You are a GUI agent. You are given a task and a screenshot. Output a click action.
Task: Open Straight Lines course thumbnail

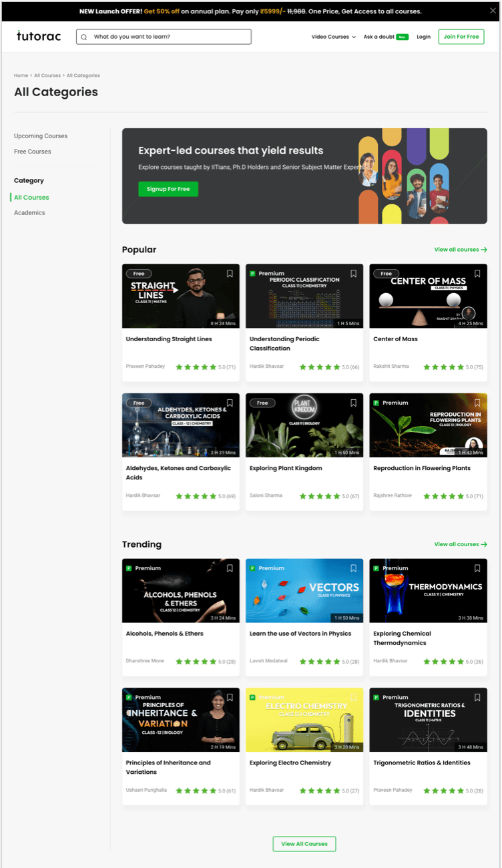[x=181, y=296]
